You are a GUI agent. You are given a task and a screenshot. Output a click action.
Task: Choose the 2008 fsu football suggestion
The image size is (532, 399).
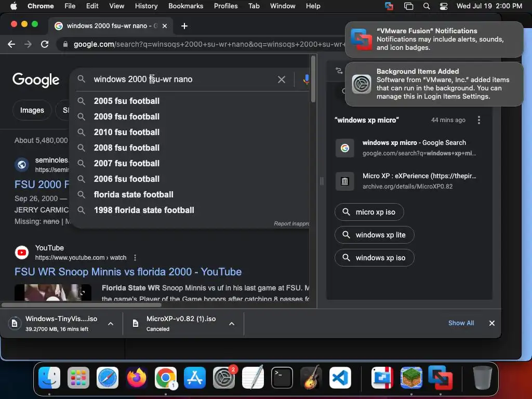tap(190, 148)
